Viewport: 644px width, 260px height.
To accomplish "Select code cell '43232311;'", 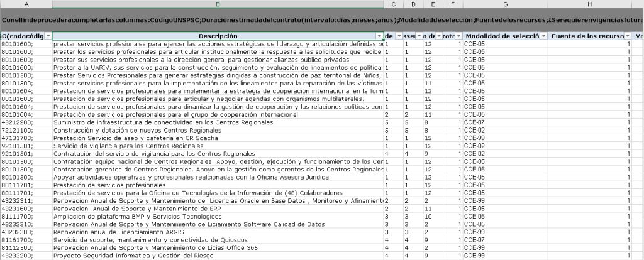I will pyautogui.click(x=26, y=200).
